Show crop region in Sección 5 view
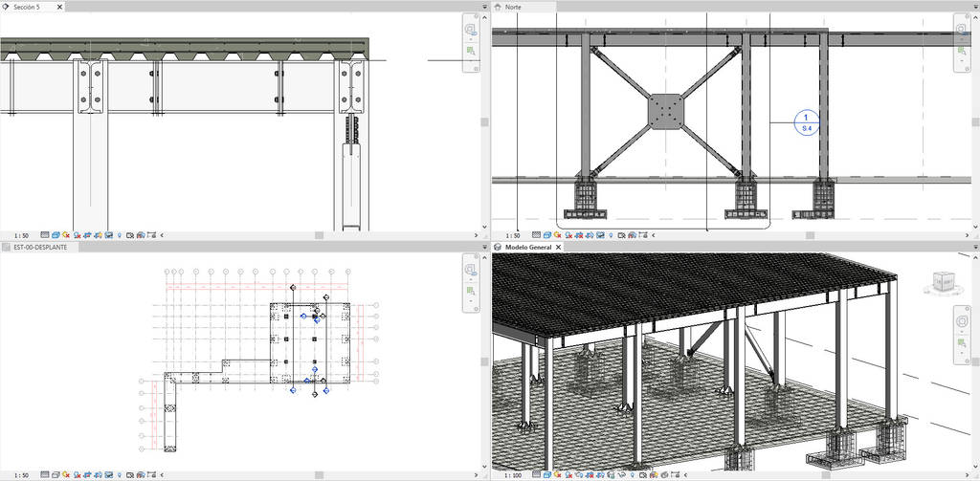 tap(98, 235)
